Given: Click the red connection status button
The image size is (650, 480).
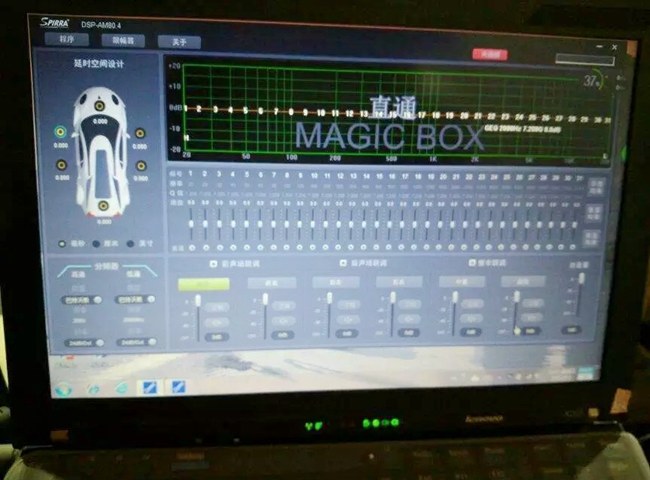Looking at the screenshot, I should click(490, 54).
